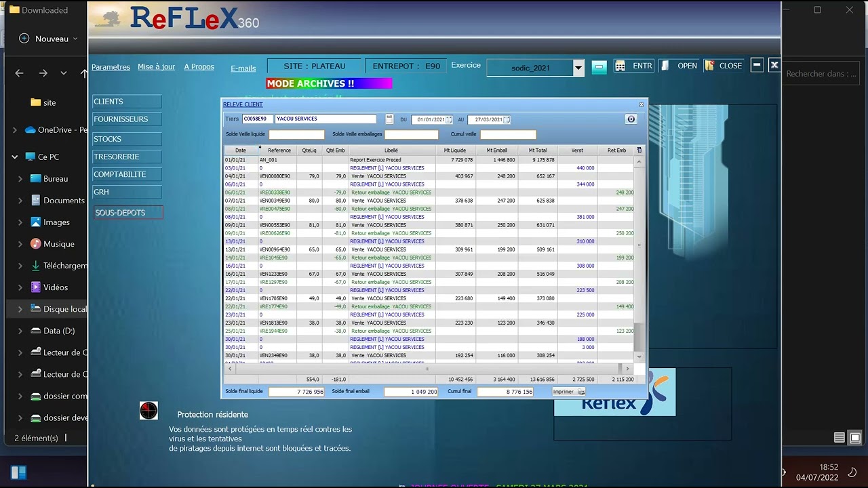Click the ENTREPOT : E90 box

click(406, 66)
